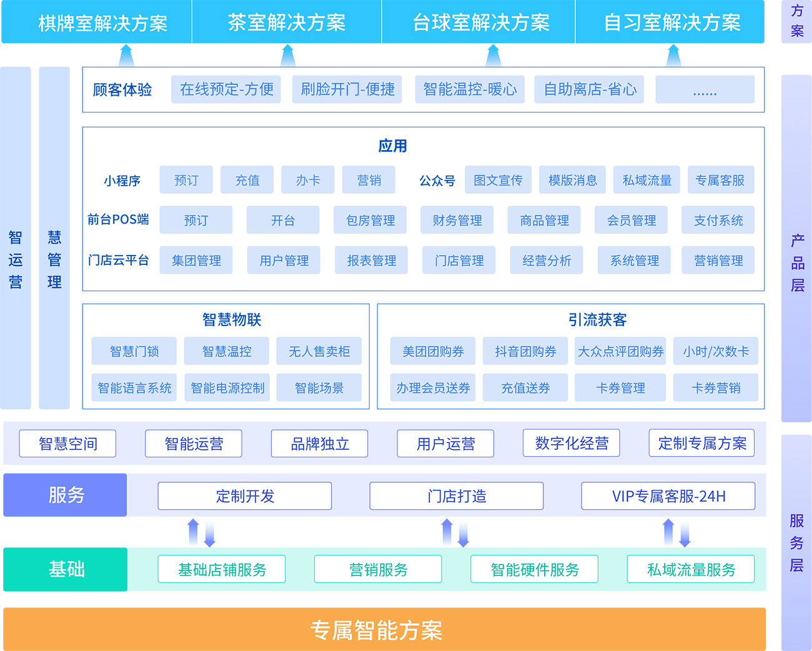This screenshot has height=651, width=812.
Task: Click the 集团管理 box
Action: pyautogui.click(x=196, y=260)
